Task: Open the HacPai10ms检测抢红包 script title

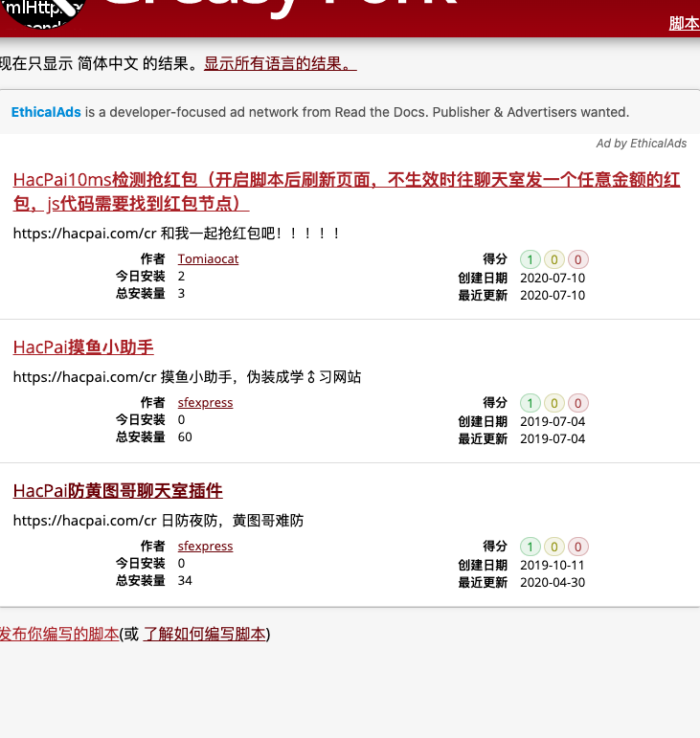Action: pyautogui.click(x=346, y=191)
